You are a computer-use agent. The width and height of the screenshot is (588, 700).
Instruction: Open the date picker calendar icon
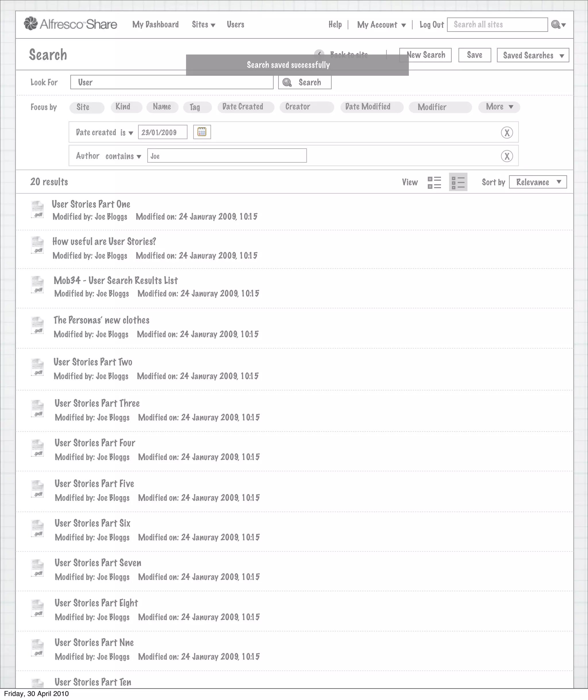(202, 132)
